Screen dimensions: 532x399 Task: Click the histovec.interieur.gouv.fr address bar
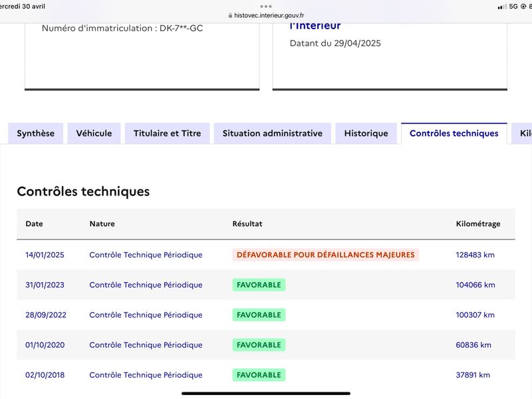(x=266, y=15)
